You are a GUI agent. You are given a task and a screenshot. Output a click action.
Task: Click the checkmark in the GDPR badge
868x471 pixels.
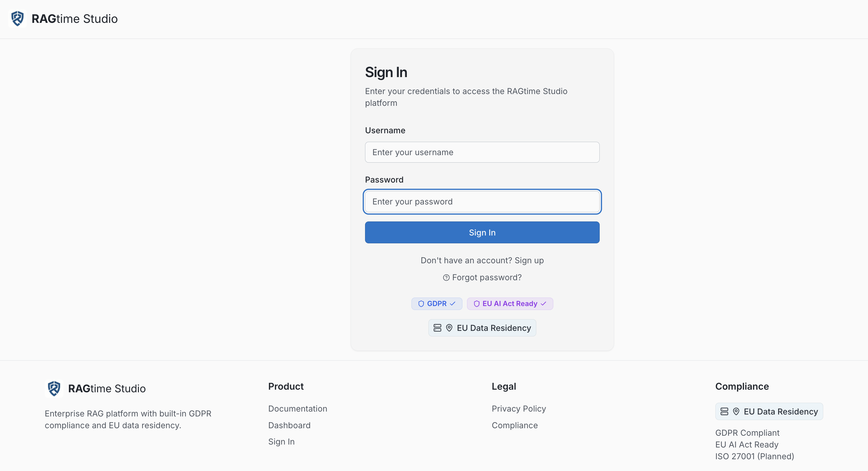pyautogui.click(x=453, y=304)
